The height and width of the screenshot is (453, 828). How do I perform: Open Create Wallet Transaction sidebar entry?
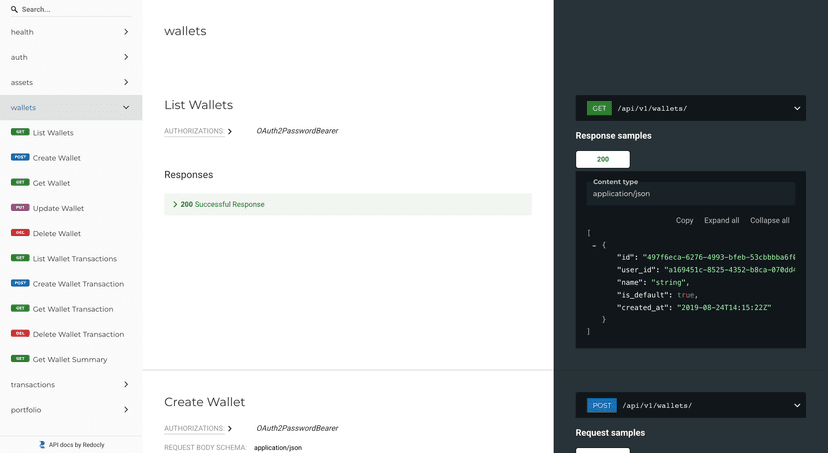click(78, 284)
